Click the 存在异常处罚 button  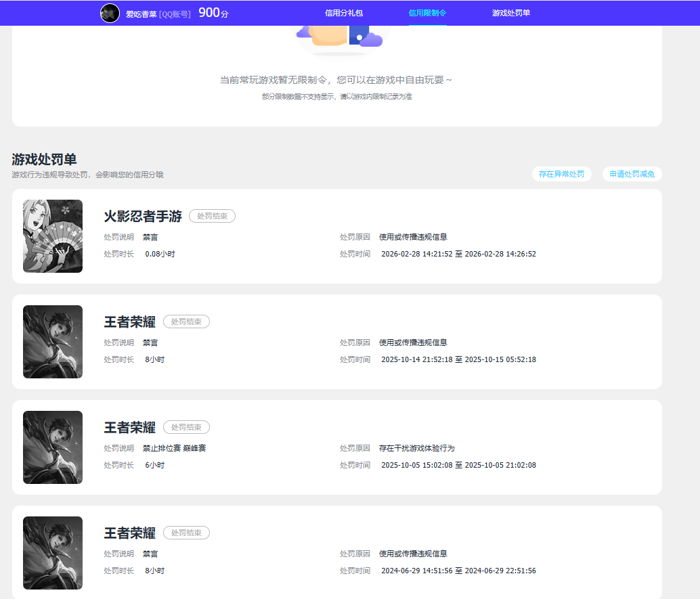coord(561,174)
